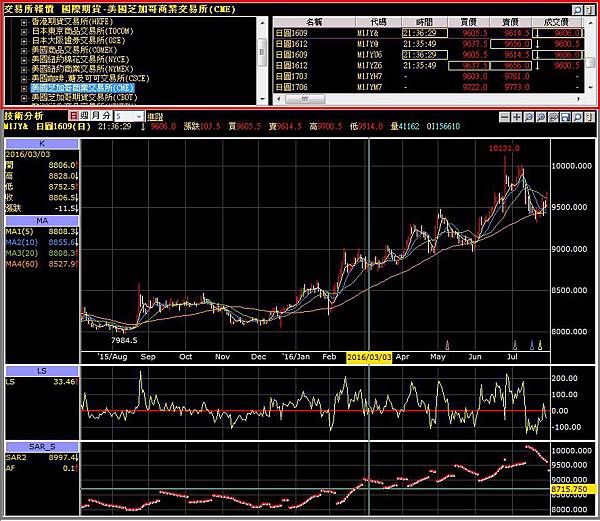Select the 週 weekly period toggle

click(x=84, y=116)
